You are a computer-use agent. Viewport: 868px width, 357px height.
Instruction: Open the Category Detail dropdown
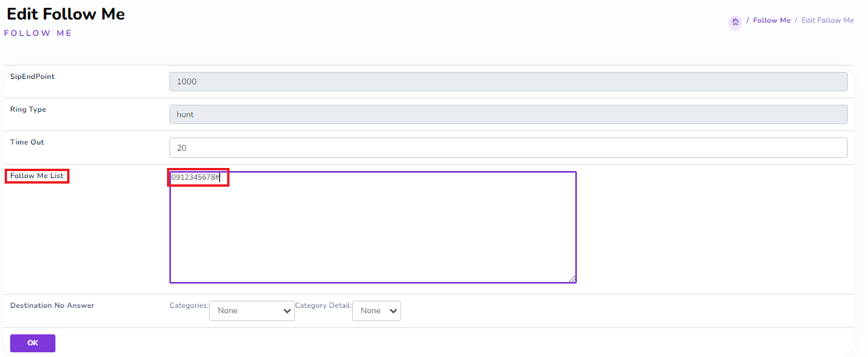(376, 311)
